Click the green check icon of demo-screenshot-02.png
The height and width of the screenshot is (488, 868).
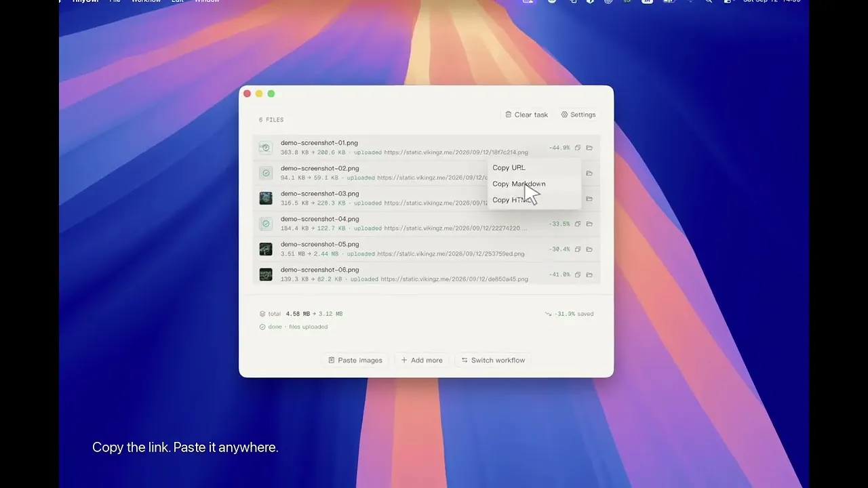tap(266, 173)
